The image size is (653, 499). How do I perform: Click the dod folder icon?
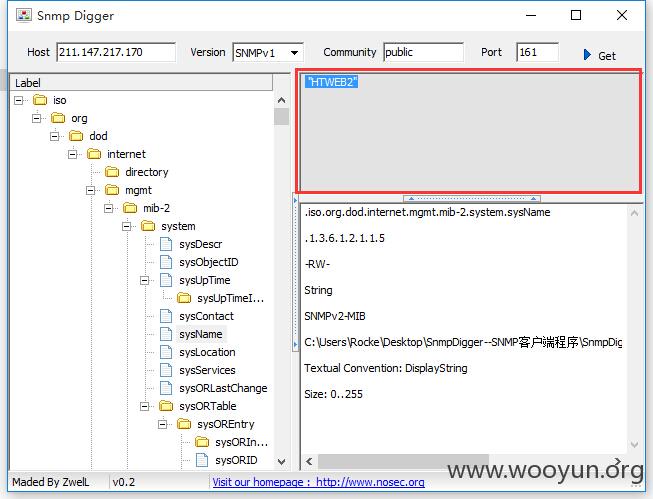[76, 136]
